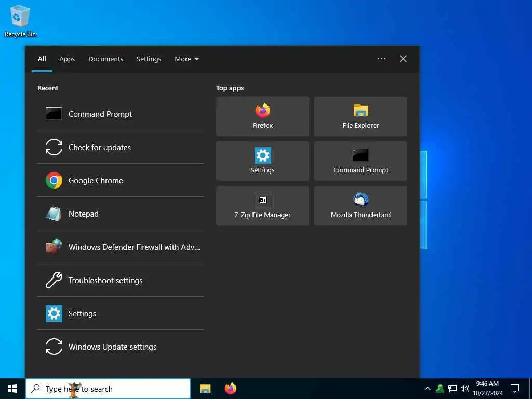Viewport: 532px width, 399px height.
Task: Switch to the All search tab
Action: coord(42,59)
